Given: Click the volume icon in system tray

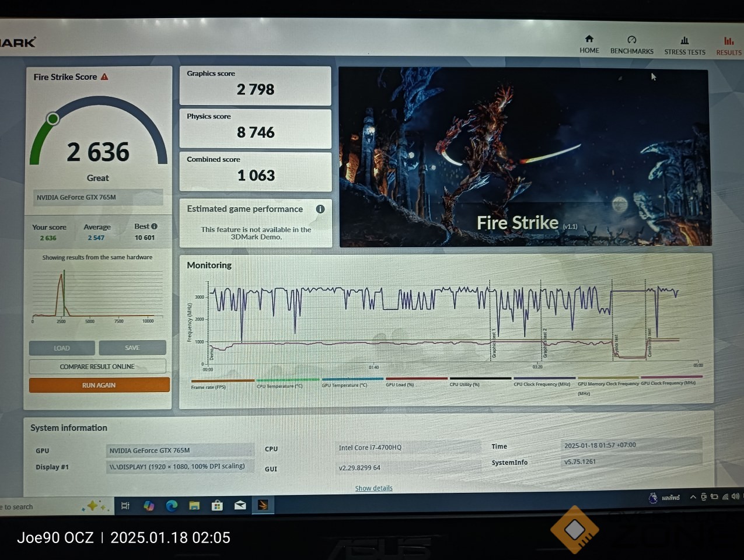Looking at the screenshot, I should [x=735, y=496].
